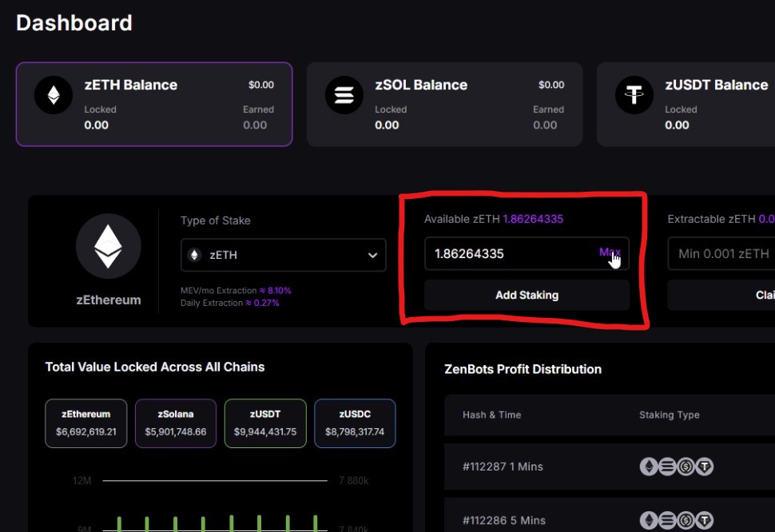
Task: Select the zUSDT Balance card title
Action: (717, 85)
